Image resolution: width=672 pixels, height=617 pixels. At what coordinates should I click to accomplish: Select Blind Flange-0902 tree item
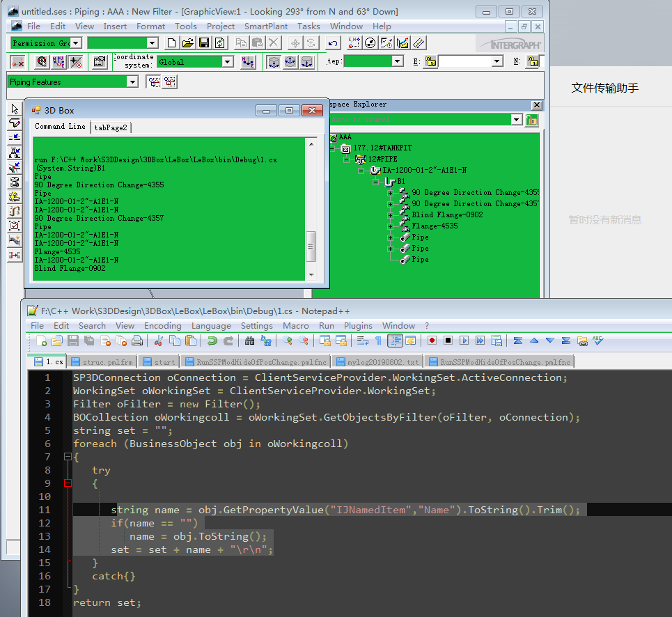[447, 214]
